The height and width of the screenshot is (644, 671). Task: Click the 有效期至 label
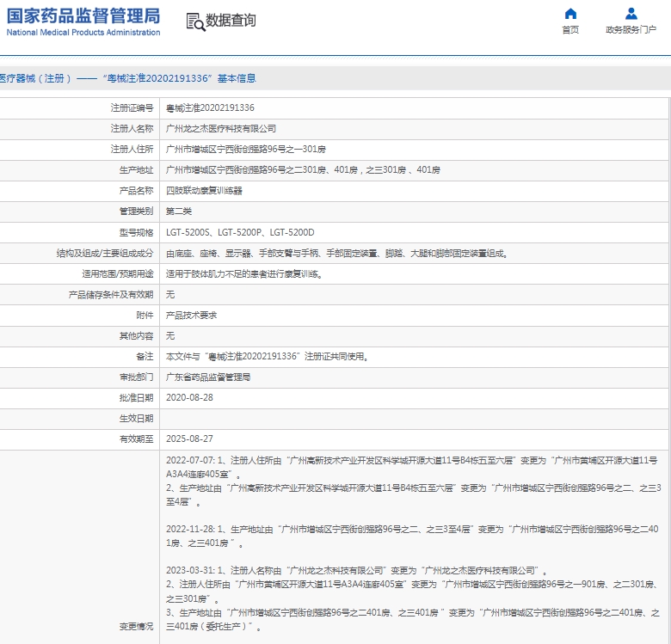pyautogui.click(x=136, y=439)
